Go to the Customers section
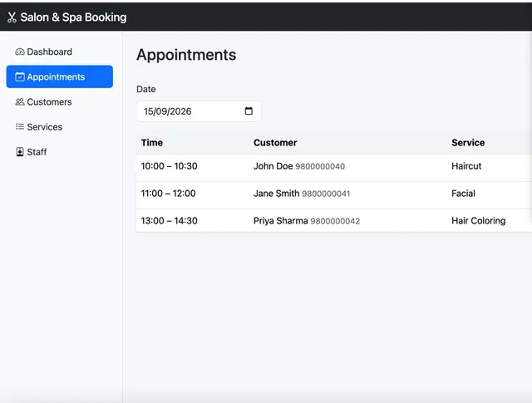Image resolution: width=532 pixels, height=403 pixels. click(59, 101)
